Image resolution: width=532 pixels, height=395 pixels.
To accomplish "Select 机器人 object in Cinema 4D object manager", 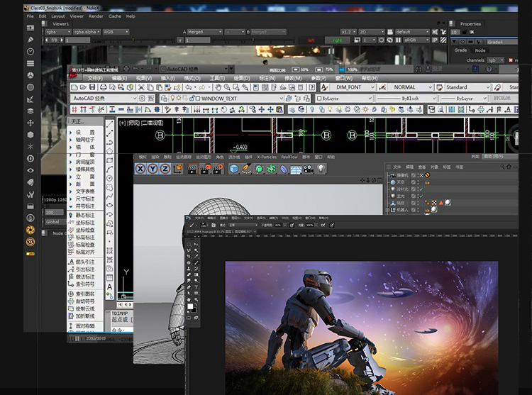I will click(x=402, y=210).
